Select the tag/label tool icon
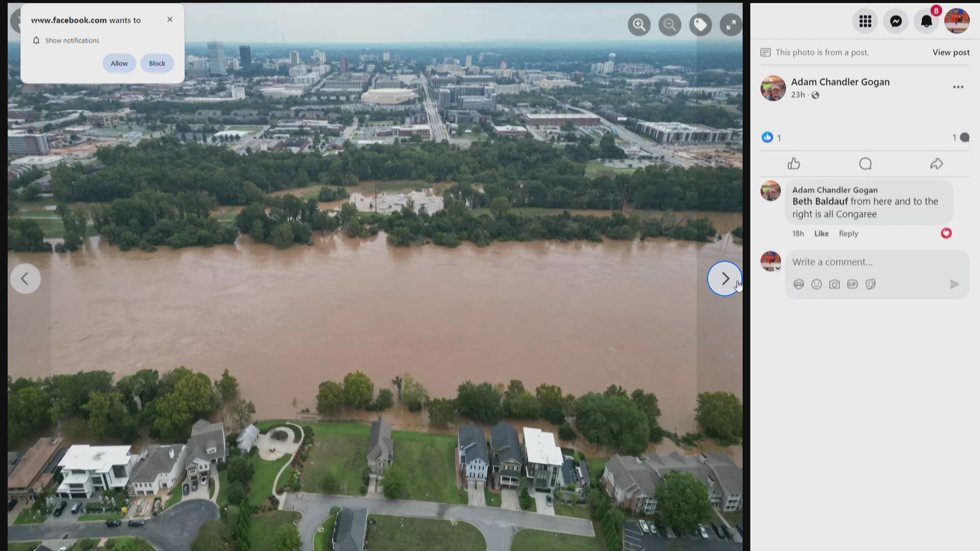Viewport: 980px width, 551px height. click(700, 24)
